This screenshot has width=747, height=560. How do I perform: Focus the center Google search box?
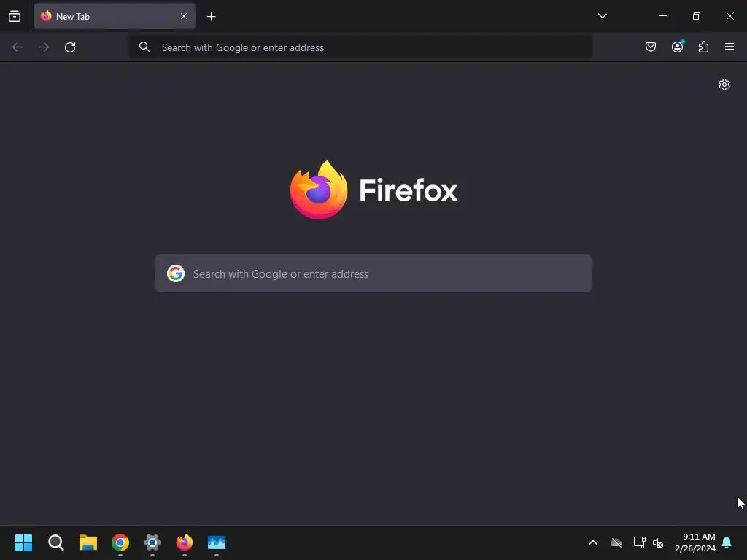tap(373, 273)
